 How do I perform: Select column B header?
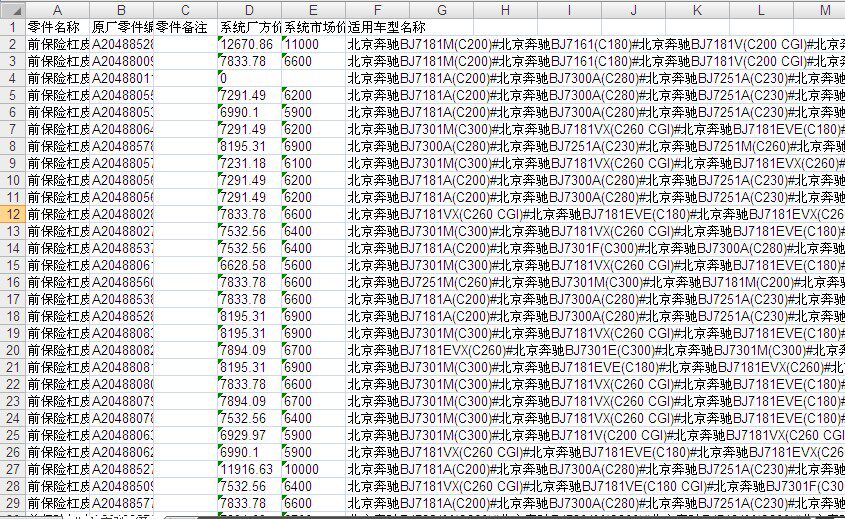122,10
